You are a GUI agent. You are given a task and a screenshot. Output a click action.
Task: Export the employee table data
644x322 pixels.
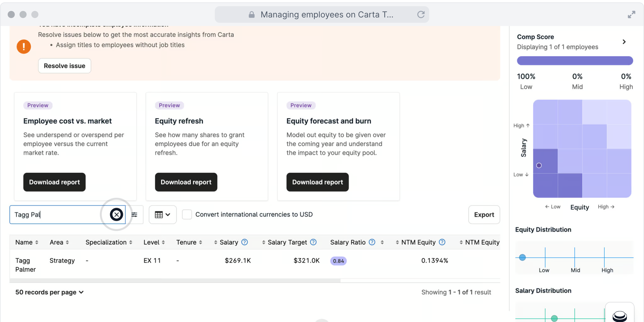coord(484,215)
